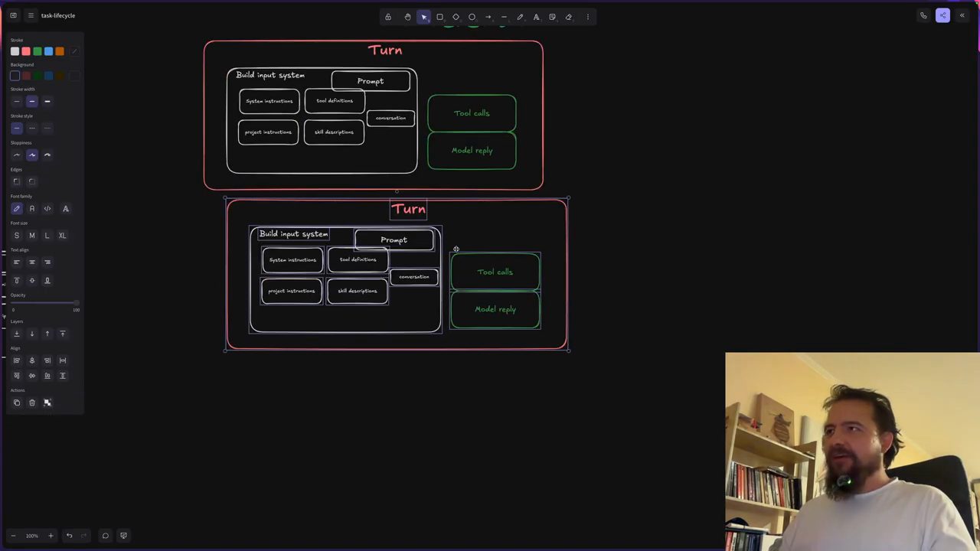Select the ellipse shape tool
Viewport: 980px width, 551px height.
pos(472,17)
